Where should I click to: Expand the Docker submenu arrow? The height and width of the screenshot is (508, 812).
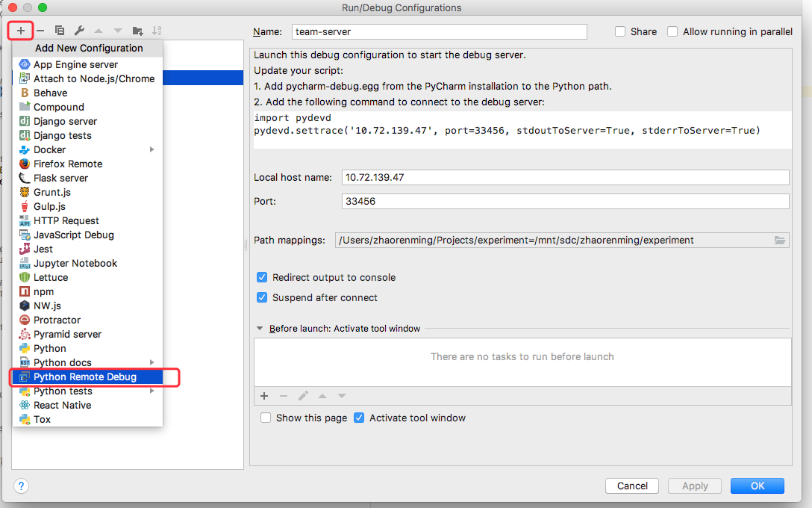152,149
